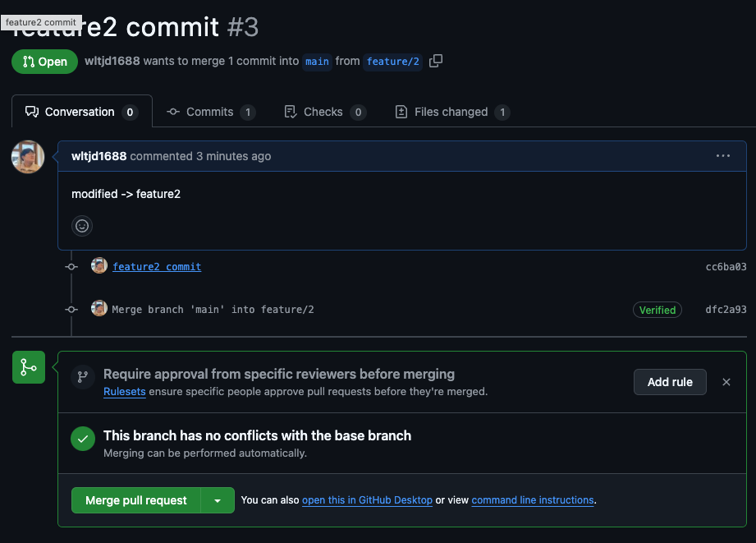Click the green merge status icon
Screen dimensions: 756x543
click(x=29, y=367)
